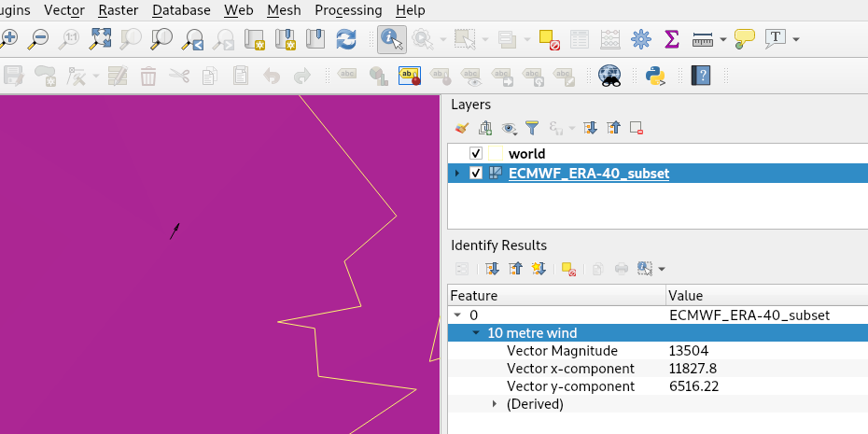
Task: Open the Web menu
Action: tap(239, 10)
